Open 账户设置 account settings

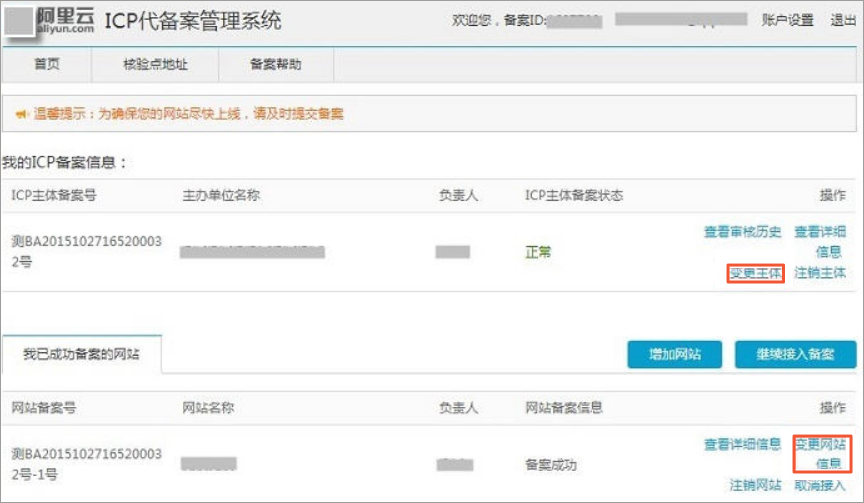click(x=787, y=20)
